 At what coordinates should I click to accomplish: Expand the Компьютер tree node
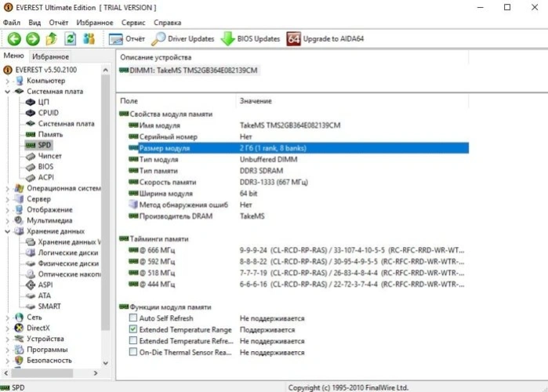click(7, 81)
